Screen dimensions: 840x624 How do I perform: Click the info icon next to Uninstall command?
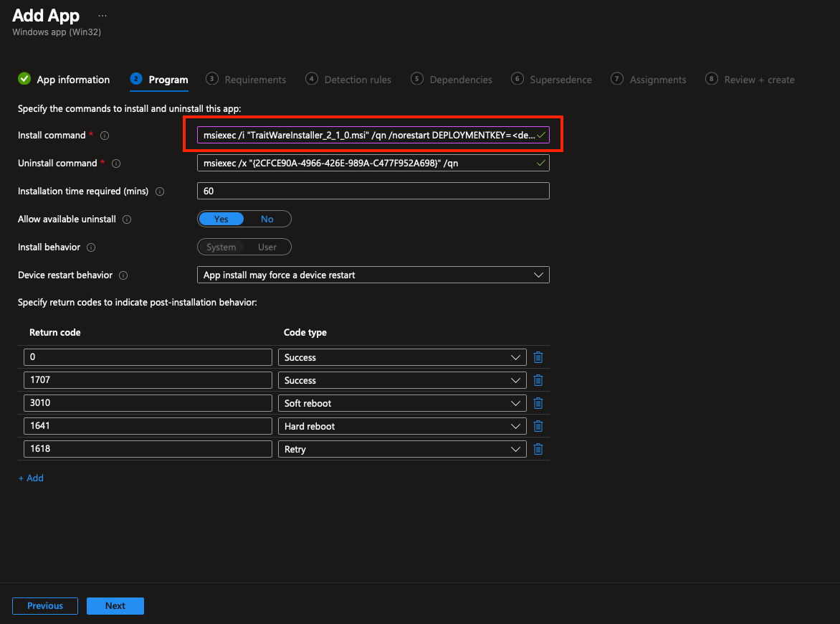(x=116, y=164)
